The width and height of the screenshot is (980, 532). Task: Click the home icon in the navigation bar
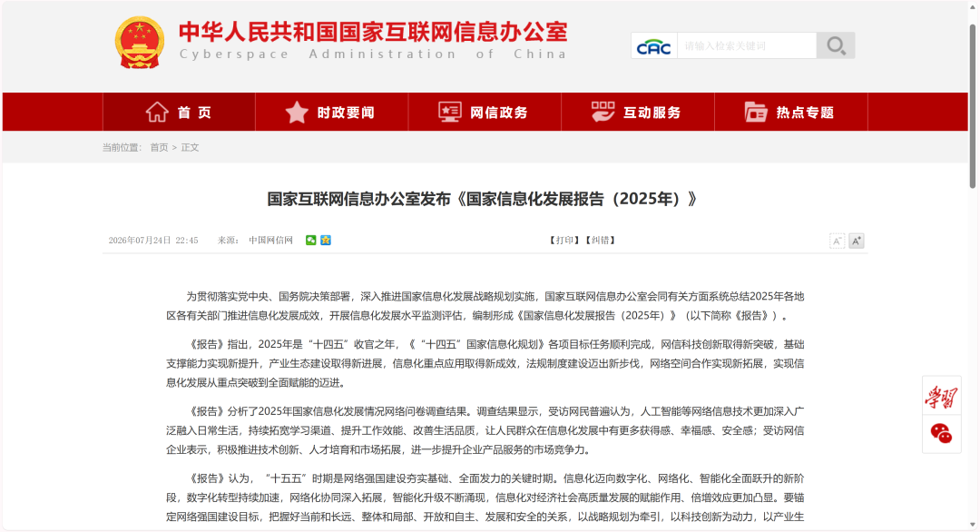157,112
